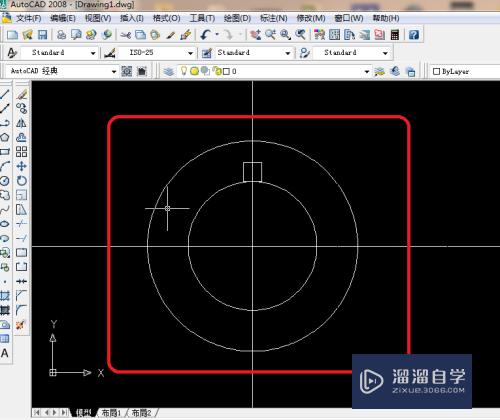Click the Undo arrow icon
Screen dimensions: 500x420
[205, 35]
